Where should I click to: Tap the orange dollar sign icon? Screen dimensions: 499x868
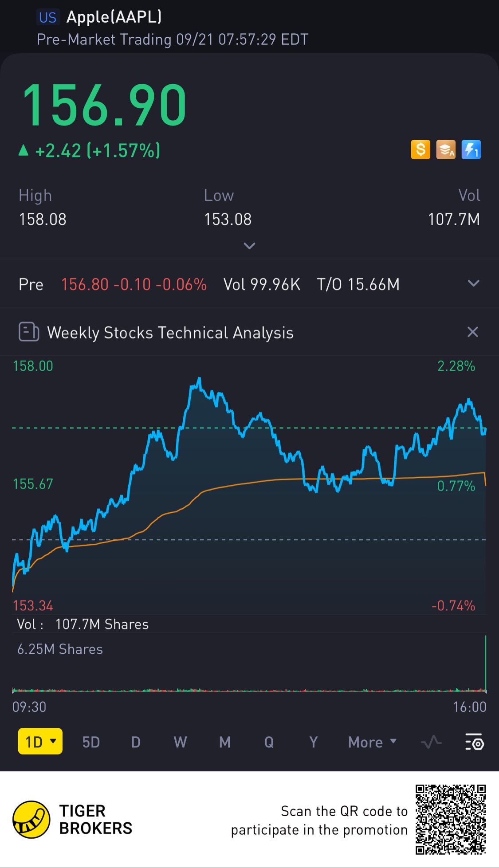420,149
